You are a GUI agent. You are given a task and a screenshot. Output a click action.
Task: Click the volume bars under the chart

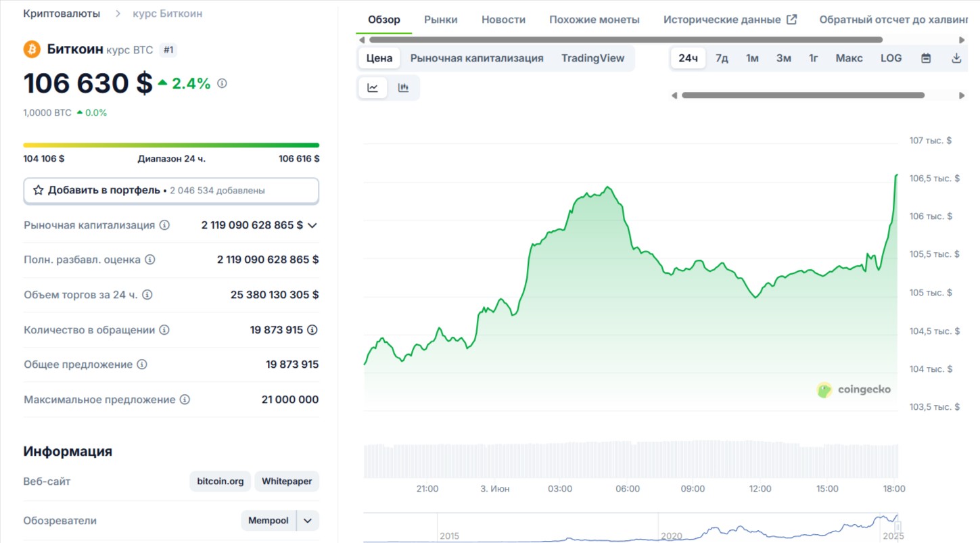[630, 461]
